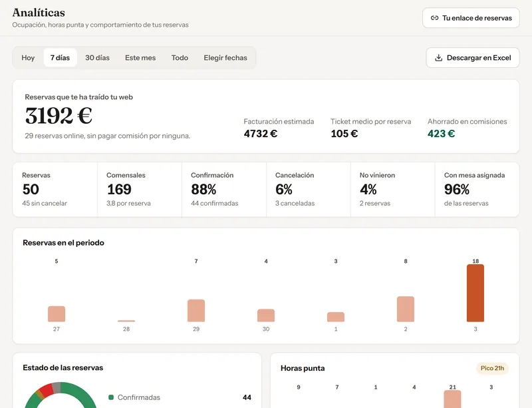Click the bar for day 27
This screenshot has width=532, height=408.
(57, 314)
